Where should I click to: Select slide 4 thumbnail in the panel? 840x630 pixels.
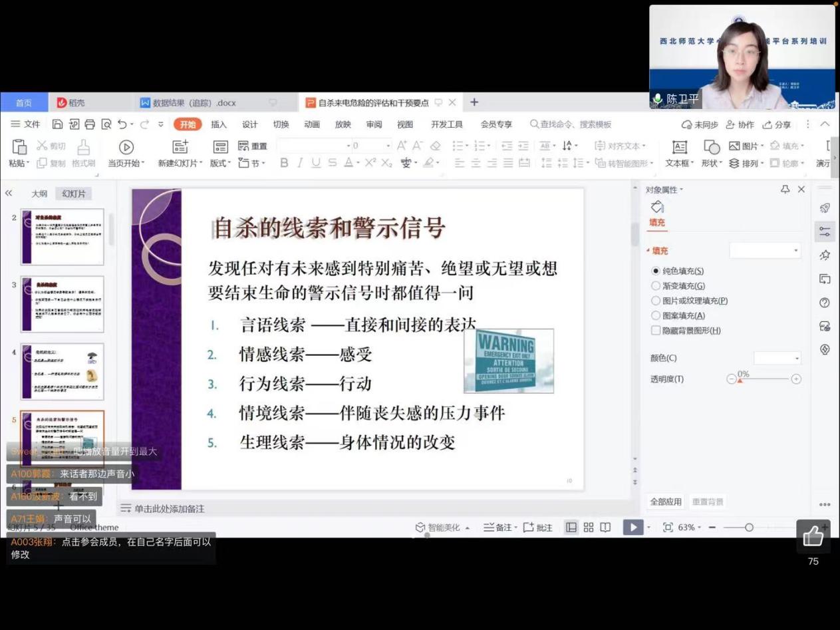pyautogui.click(x=63, y=371)
